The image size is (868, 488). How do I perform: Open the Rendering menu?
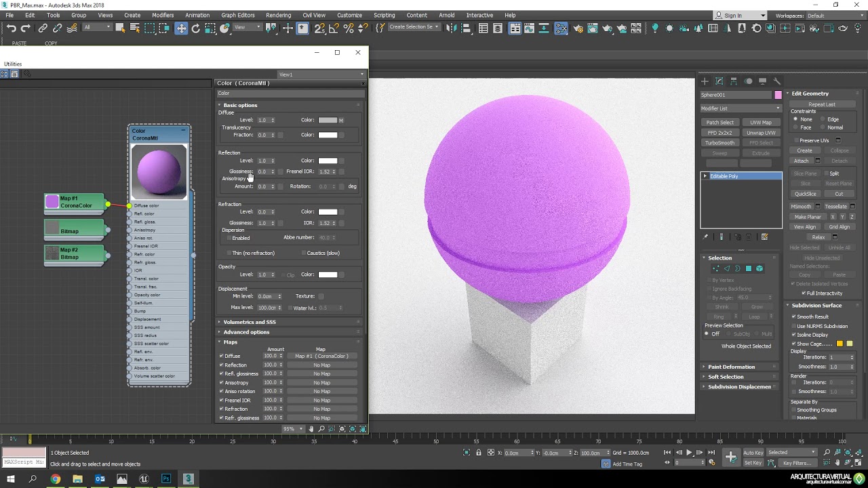pyautogui.click(x=278, y=15)
